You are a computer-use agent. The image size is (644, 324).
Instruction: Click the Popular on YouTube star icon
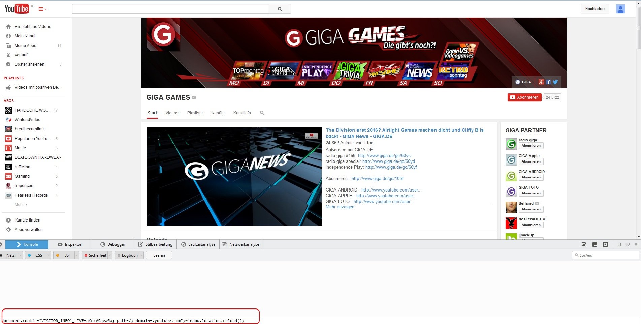(x=8, y=139)
